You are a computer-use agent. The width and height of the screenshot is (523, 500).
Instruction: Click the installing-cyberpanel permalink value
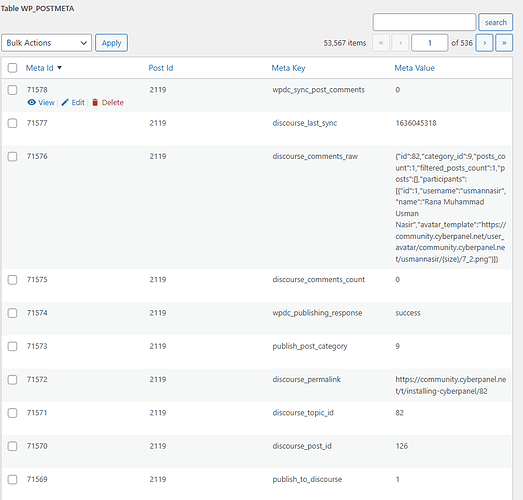(451, 385)
